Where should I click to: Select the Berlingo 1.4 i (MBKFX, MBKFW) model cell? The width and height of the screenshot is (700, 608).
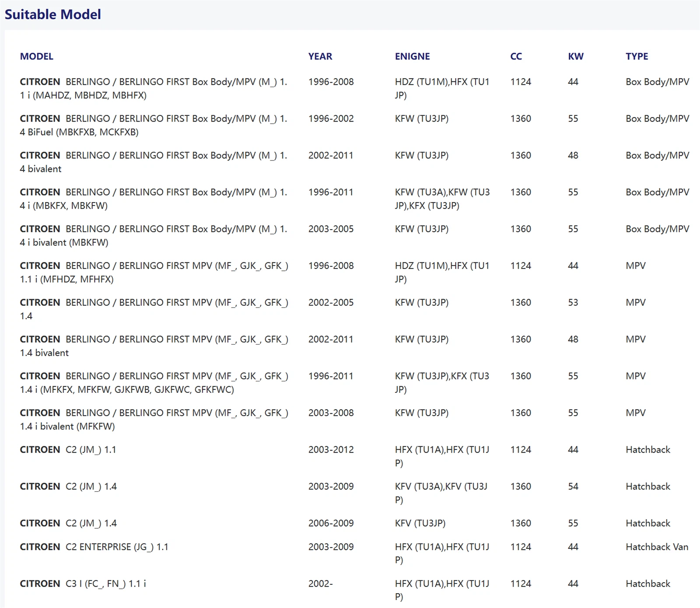click(x=154, y=199)
